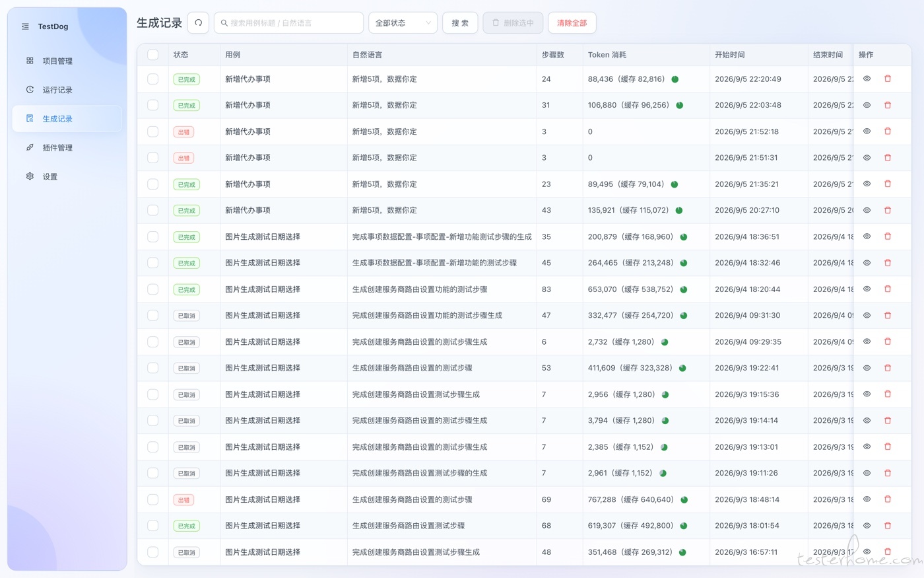This screenshot has height=578, width=924.
Task: Toggle the select-all header checkbox
Action: click(x=153, y=55)
